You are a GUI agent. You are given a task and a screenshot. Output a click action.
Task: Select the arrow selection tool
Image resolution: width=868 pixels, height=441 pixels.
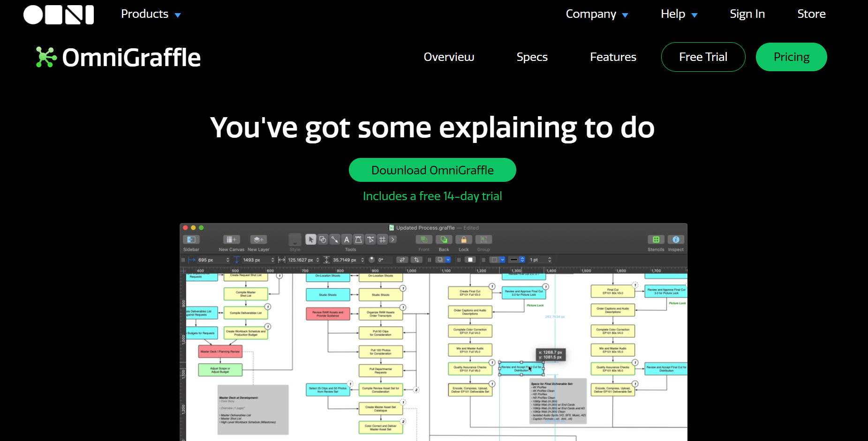[x=311, y=239]
